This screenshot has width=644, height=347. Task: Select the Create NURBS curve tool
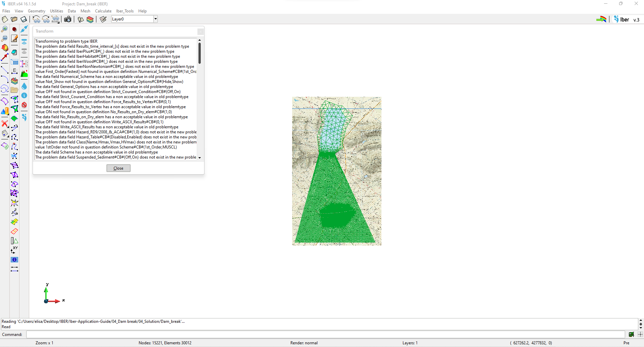click(x=5, y=89)
